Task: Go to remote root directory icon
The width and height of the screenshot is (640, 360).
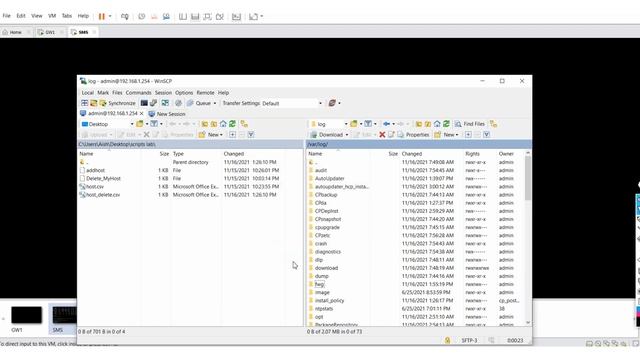Action: pos(427,124)
